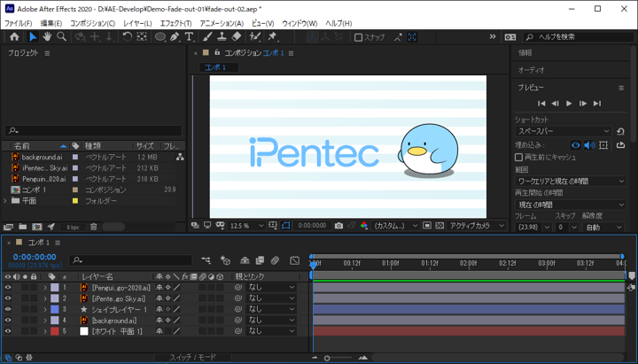Click the Play button in Preview panel
Viewport: 638px width, 364px height.
[x=569, y=104]
